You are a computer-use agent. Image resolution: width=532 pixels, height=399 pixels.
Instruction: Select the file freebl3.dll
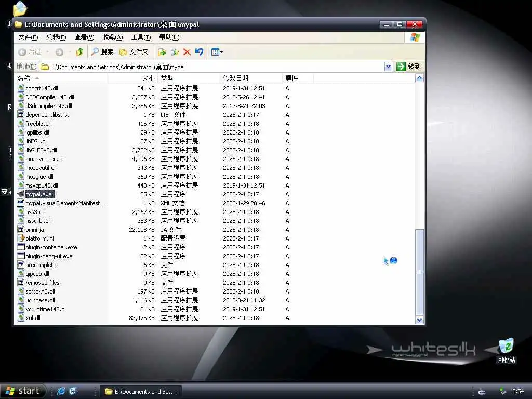(38, 124)
